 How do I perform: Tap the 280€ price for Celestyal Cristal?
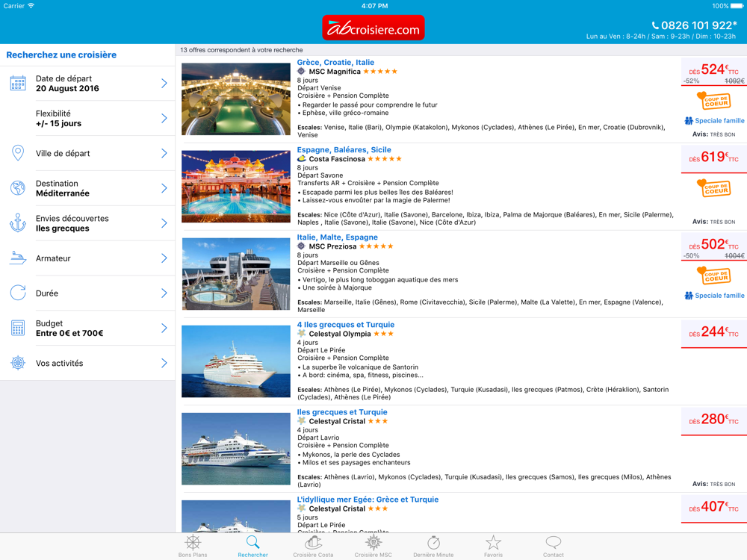[x=713, y=420]
